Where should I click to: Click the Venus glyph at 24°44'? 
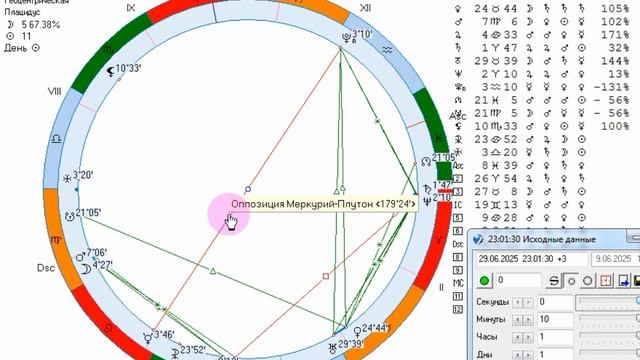click(x=357, y=331)
